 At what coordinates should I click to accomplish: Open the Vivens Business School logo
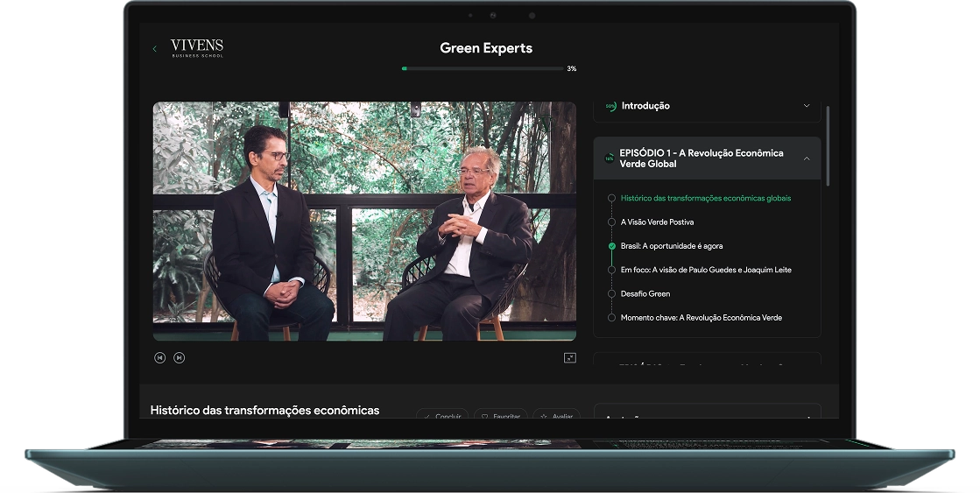point(196,48)
